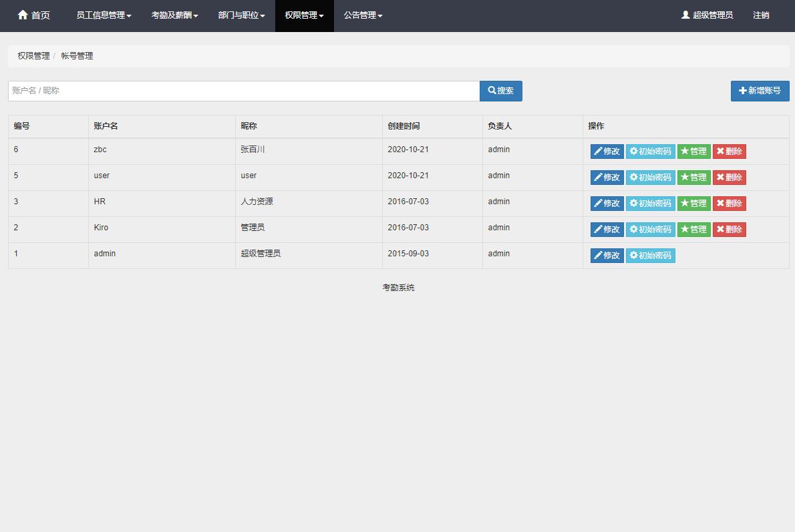Click the home icon in the navbar
Viewport: 795px width, 532px height.
click(x=23, y=15)
